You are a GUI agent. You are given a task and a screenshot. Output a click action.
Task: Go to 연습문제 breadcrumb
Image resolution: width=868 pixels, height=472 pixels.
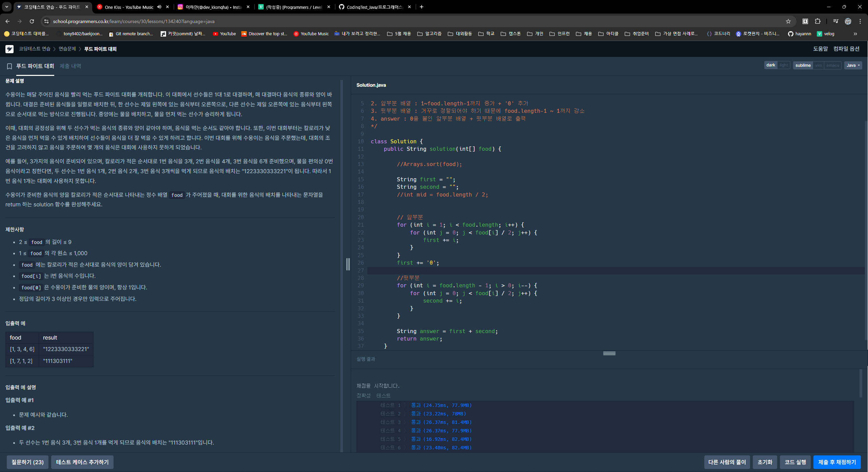pyautogui.click(x=67, y=49)
